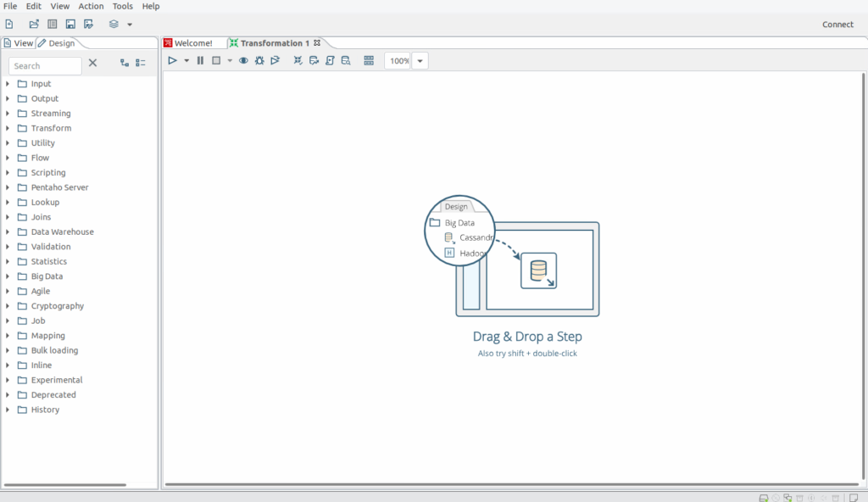The image size is (868, 502).
Task: Toggle the execution results pane
Action: tap(369, 60)
